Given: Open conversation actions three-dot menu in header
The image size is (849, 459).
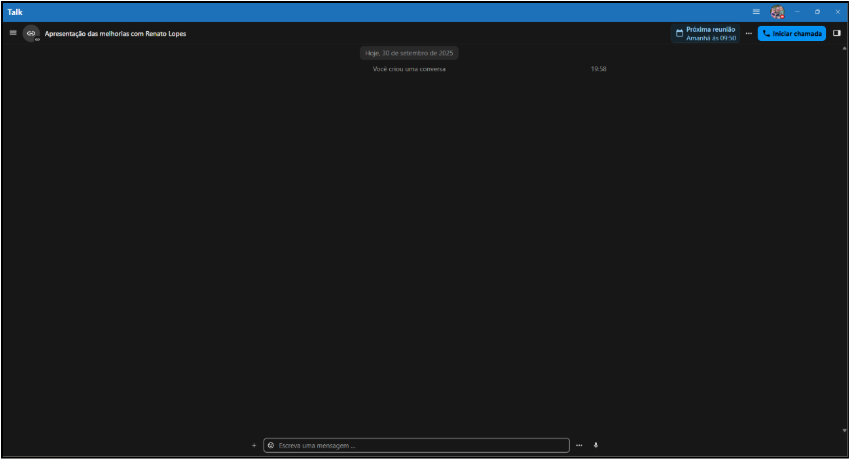Looking at the screenshot, I should pos(748,33).
